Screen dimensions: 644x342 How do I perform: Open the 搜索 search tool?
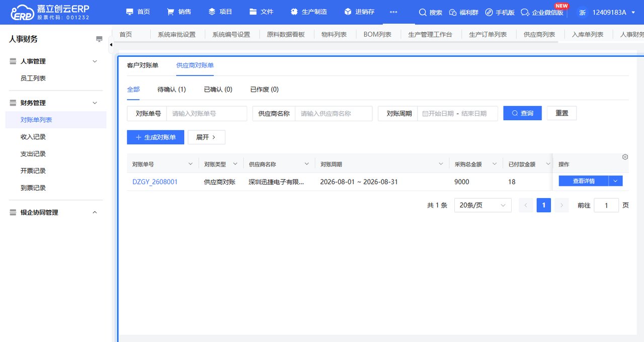click(430, 12)
